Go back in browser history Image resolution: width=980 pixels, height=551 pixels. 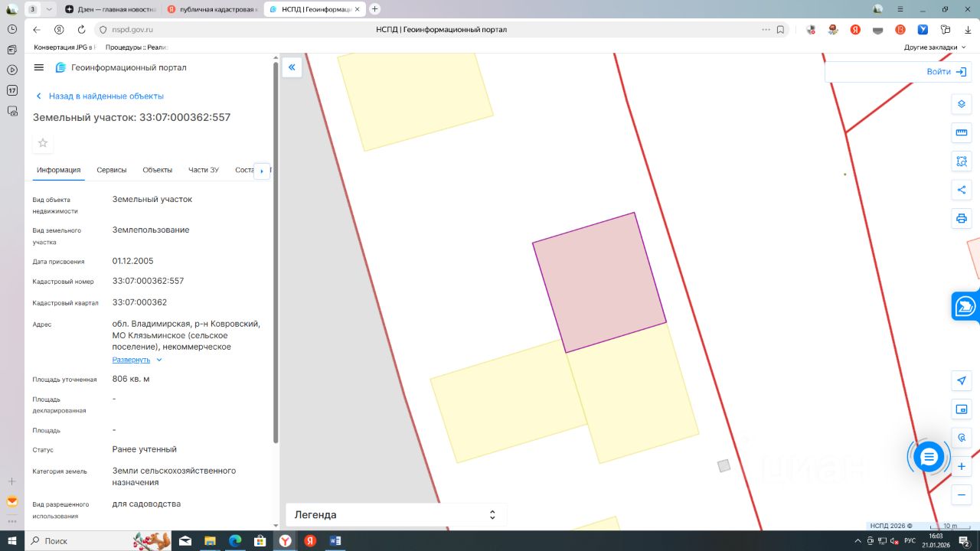pos(36,30)
